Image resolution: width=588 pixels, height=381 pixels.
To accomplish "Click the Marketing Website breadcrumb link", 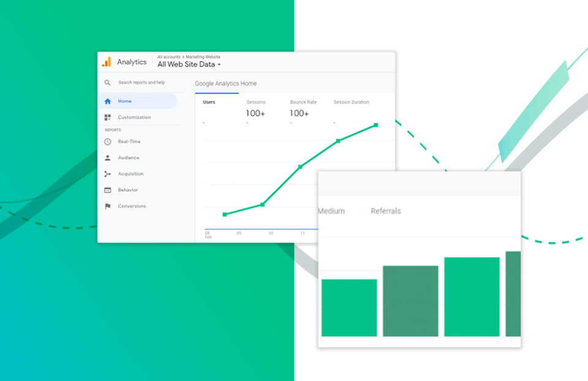I will pos(203,57).
